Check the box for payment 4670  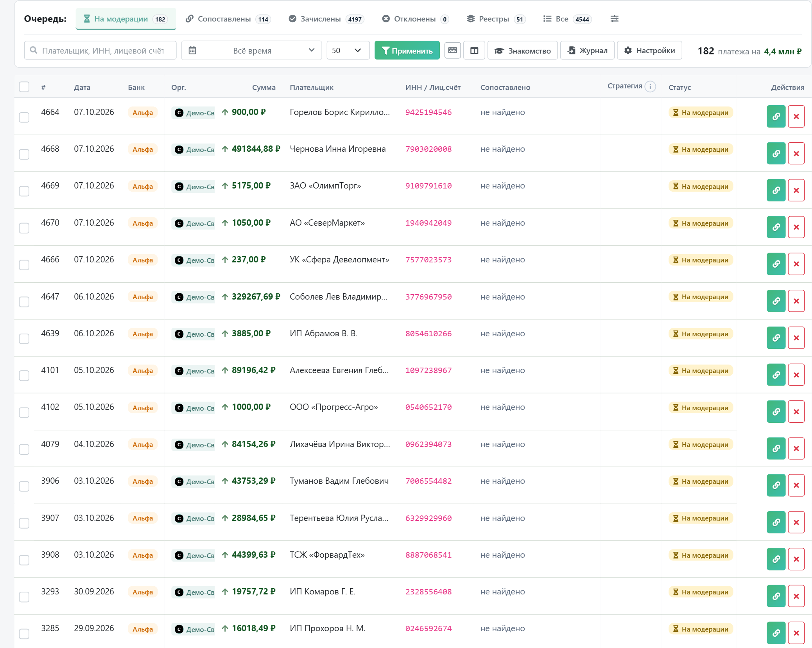(24, 228)
